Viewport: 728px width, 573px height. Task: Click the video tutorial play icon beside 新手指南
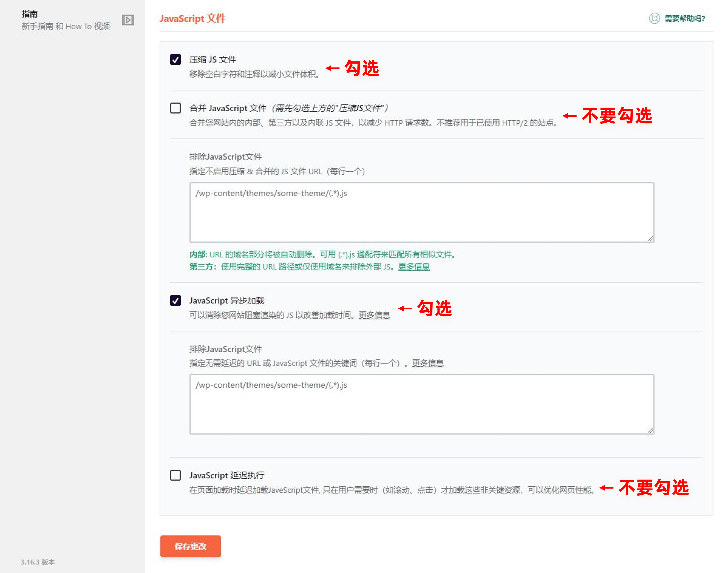129,20
